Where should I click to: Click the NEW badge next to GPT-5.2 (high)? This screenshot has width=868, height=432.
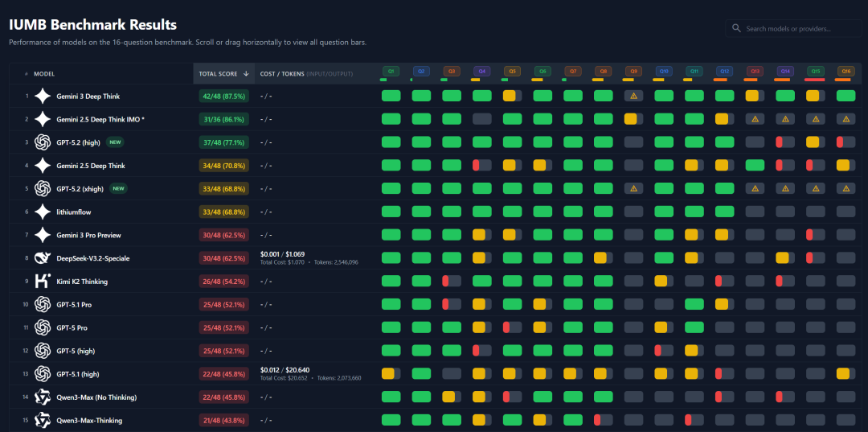(x=115, y=142)
